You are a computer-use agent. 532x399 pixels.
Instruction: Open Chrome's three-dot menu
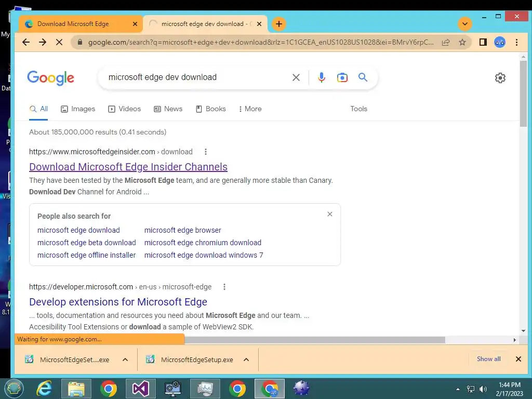pyautogui.click(x=516, y=42)
